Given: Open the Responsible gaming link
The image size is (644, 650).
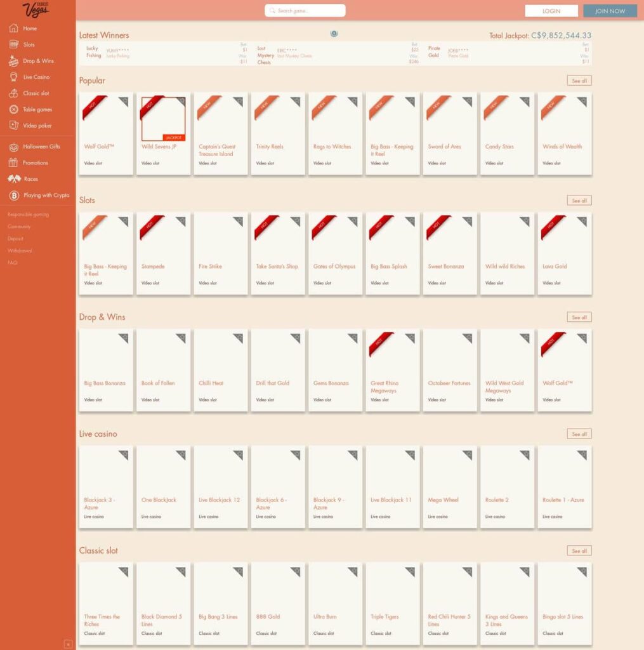Looking at the screenshot, I should click(x=28, y=215).
